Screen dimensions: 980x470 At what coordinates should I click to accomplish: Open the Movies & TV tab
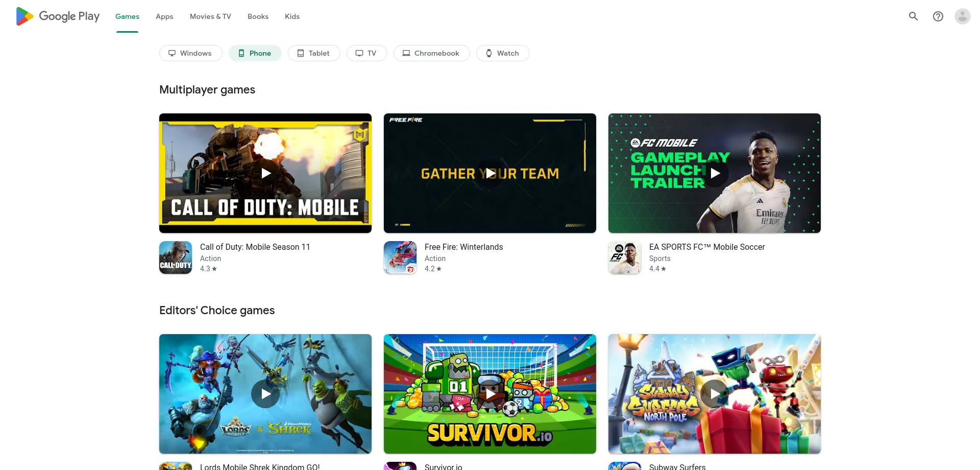coord(210,16)
